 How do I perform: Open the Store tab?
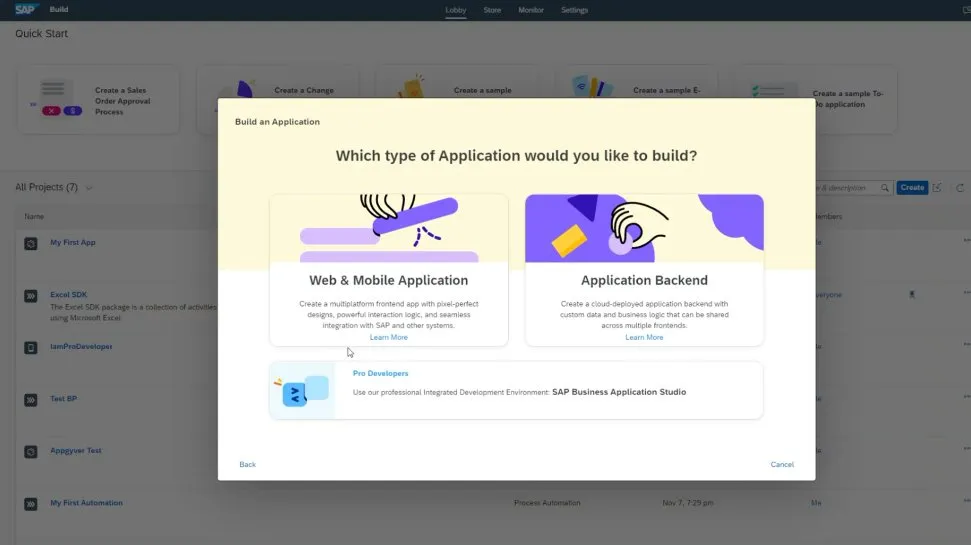(492, 10)
